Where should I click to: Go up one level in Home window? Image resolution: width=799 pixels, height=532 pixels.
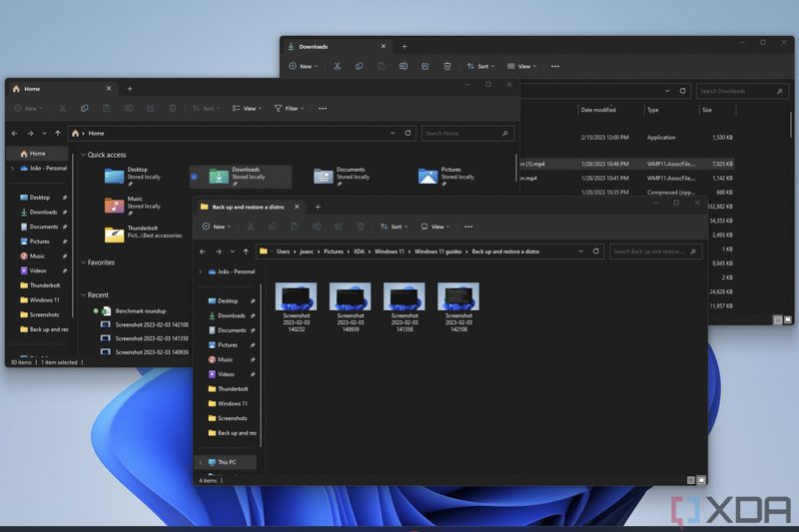coord(58,134)
